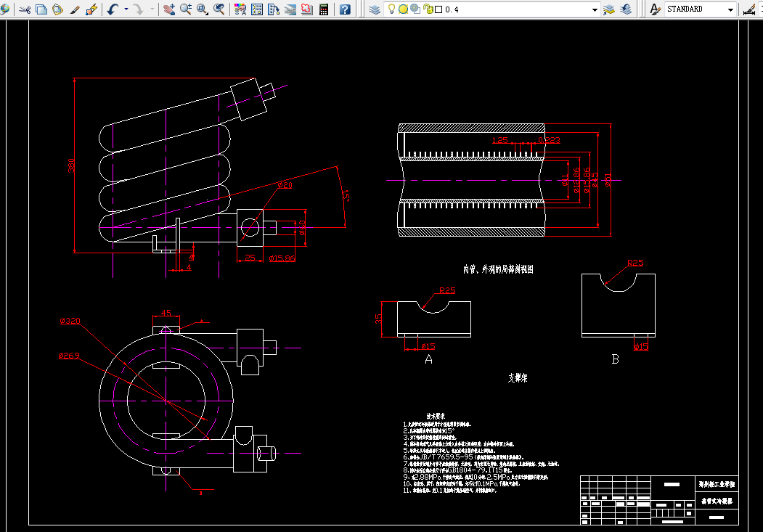
Task: Open the Text Style manager icon
Action: coord(656,9)
